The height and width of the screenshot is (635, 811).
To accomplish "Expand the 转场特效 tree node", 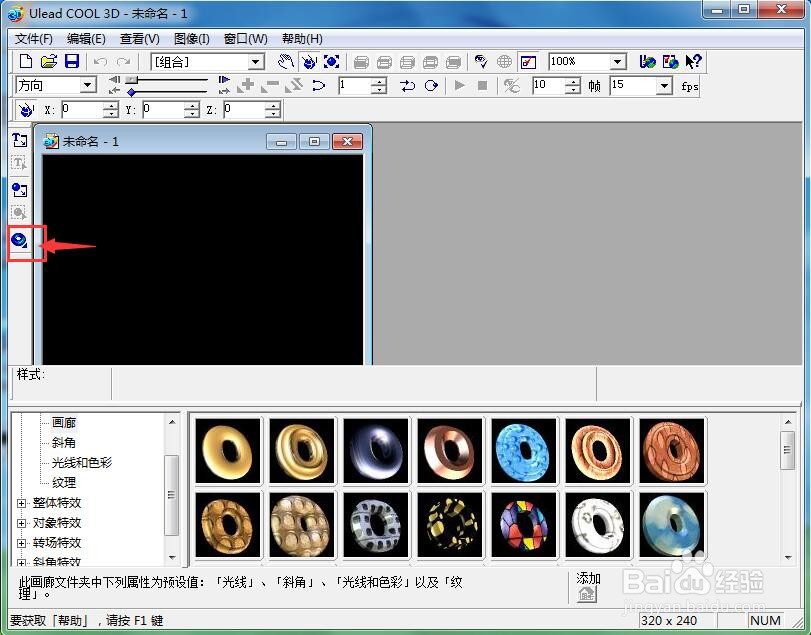I will [x=21, y=543].
